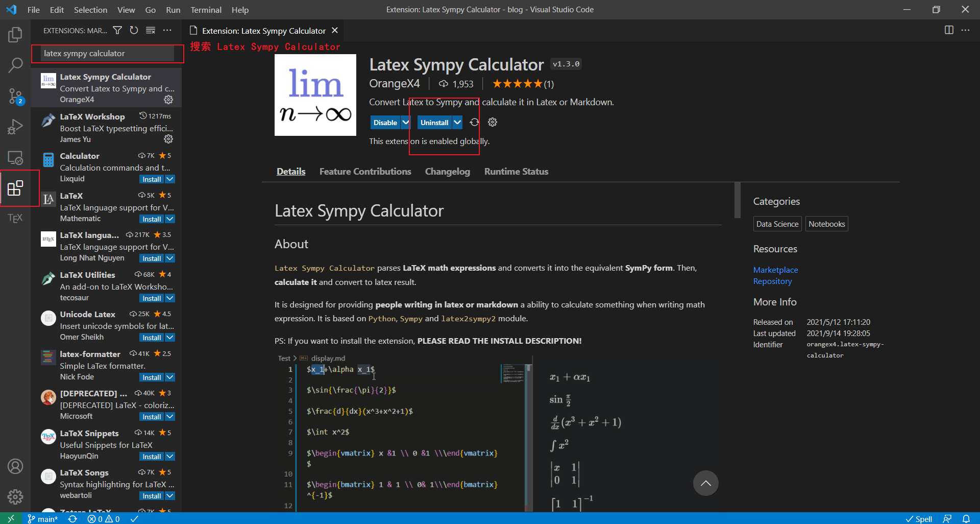
Task: Open Source Control with pending changes
Action: point(15,96)
